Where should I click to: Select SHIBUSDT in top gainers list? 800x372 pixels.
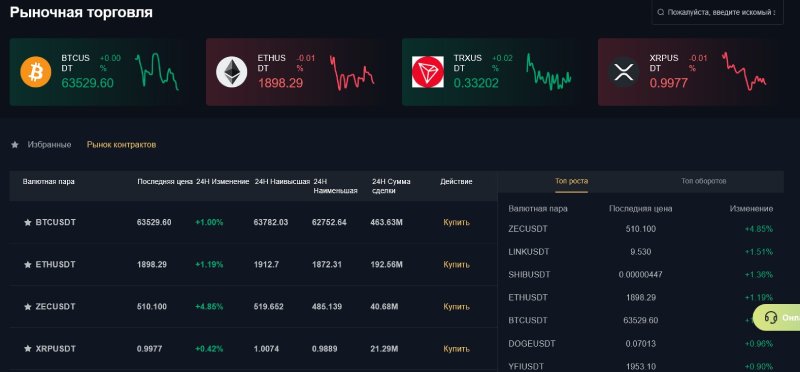(x=530, y=275)
